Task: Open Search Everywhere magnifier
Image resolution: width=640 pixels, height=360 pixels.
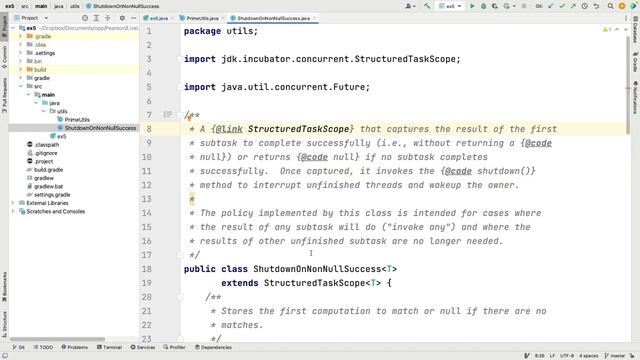Action: (611, 6)
